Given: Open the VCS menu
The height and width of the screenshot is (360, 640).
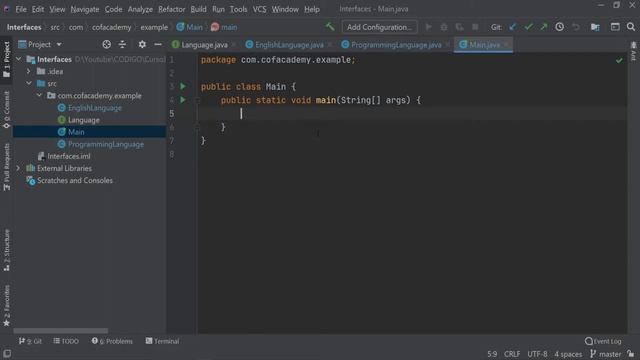Looking at the screenshot, I should pyautogui.click(x=259, y=9).
